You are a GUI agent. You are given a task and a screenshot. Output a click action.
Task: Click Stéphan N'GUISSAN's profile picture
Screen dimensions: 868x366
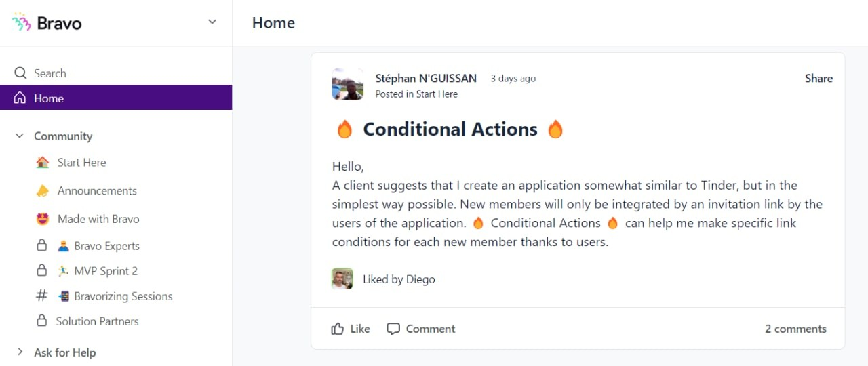(348, 84)
